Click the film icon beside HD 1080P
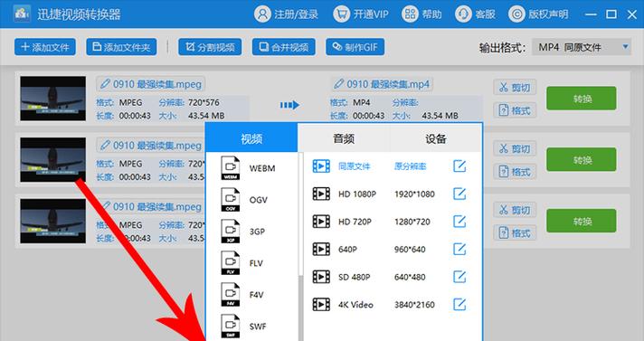 (x=321, y=194)
